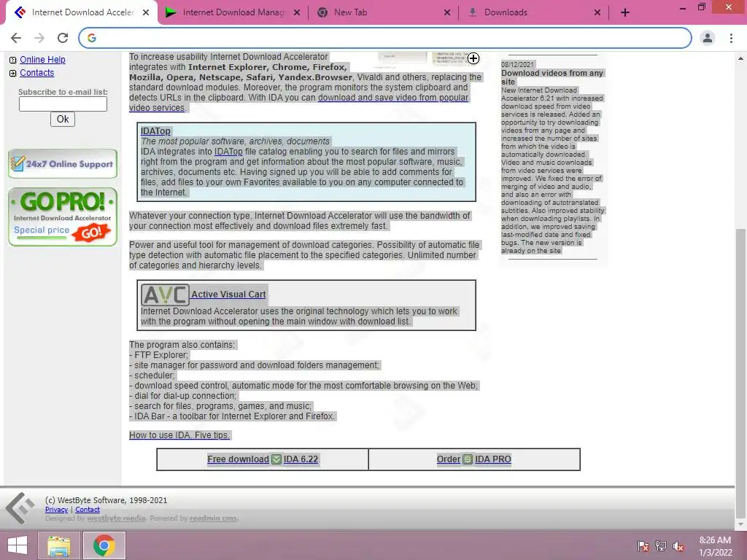The width and height of the screenshot is (747, 560).
Task: Open a new browser tab
Action: click(x=625, y=12)
